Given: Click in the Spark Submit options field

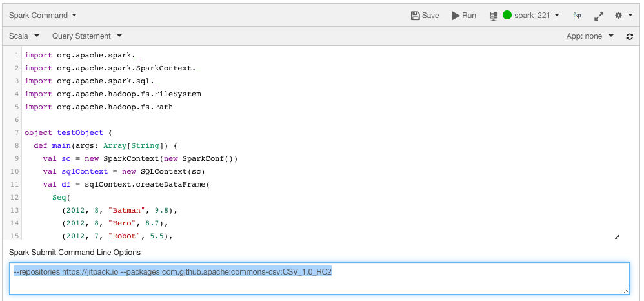Looking at the screenshot, I should [319, 278].
